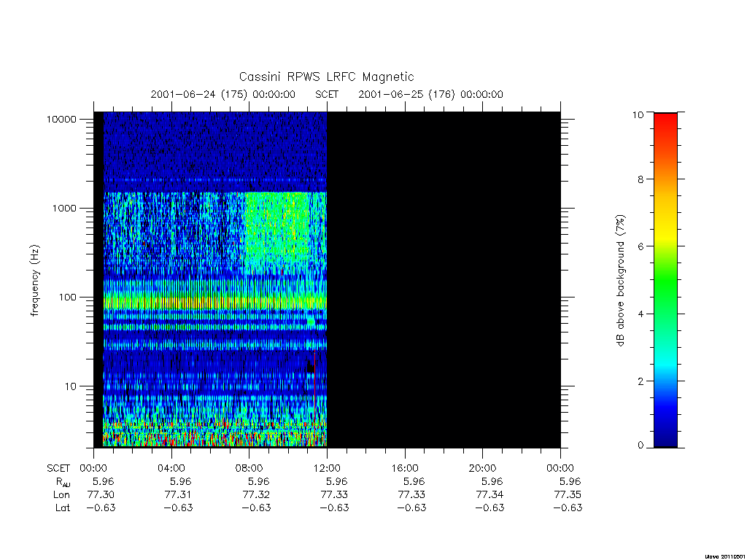747x560 pixels.
Task: Click the 16:00 time axis label
Action: click(x=405, y=468)
